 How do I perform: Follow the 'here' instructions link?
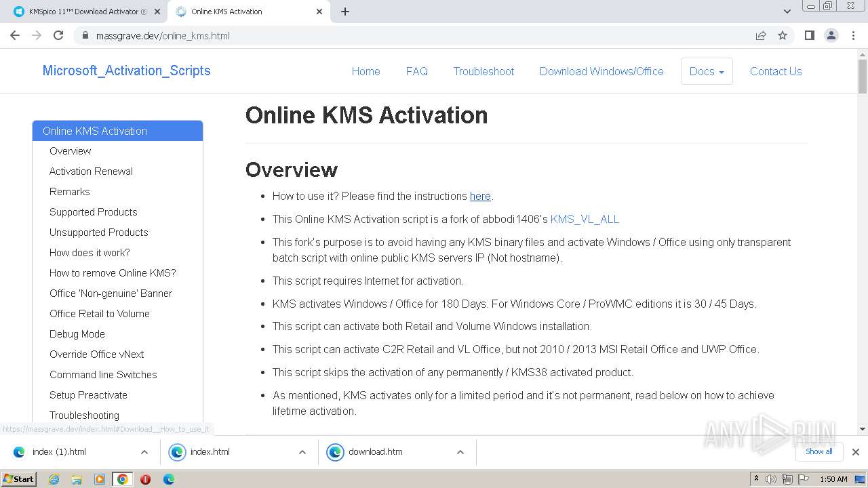point(480,196)
